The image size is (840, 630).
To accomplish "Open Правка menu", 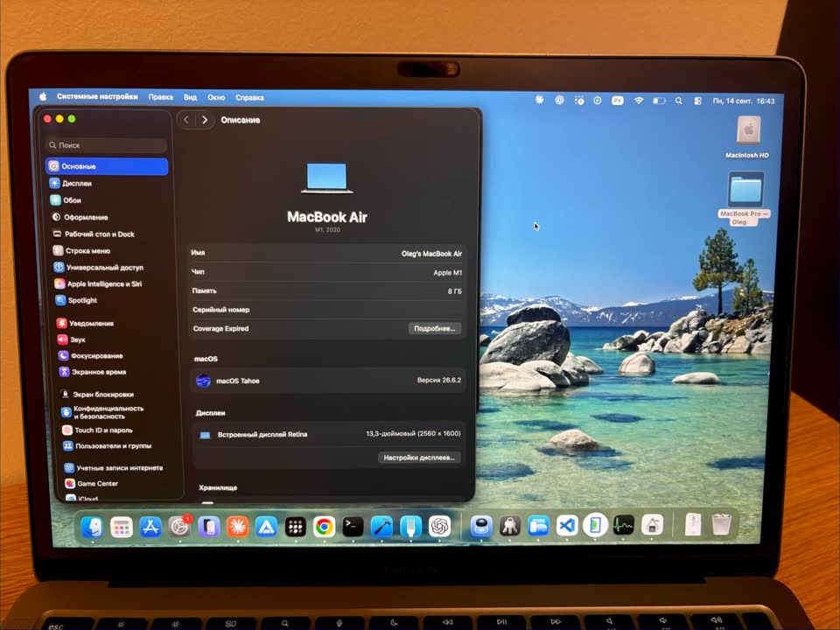I will (x=161, y=97).
